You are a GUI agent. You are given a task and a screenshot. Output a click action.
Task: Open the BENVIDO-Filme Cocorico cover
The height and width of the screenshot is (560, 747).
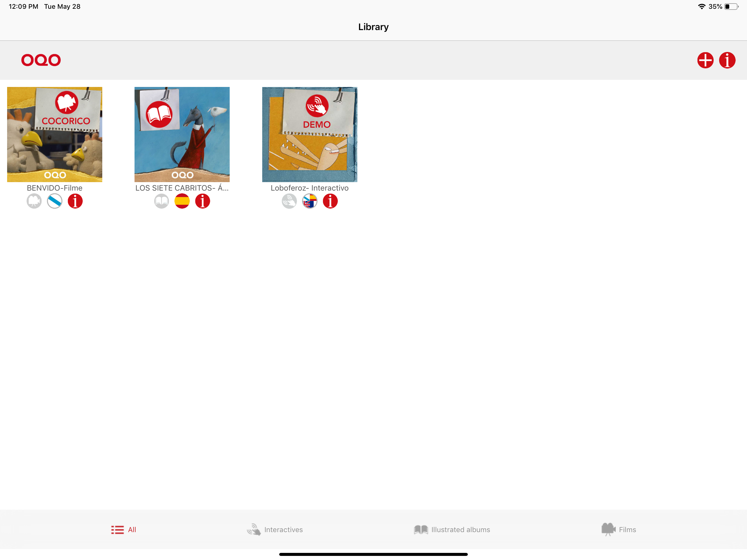click(x=55, y=135)
